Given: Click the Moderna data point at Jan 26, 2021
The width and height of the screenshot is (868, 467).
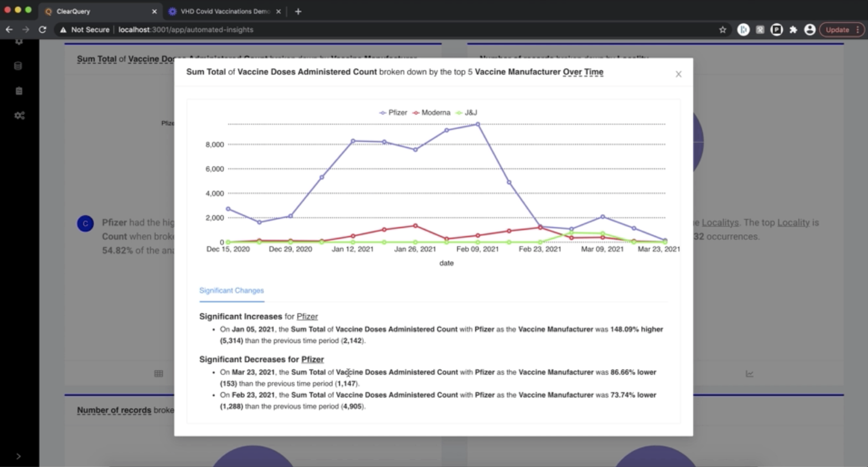Looking at the screenshot, I should coord(415,226).
